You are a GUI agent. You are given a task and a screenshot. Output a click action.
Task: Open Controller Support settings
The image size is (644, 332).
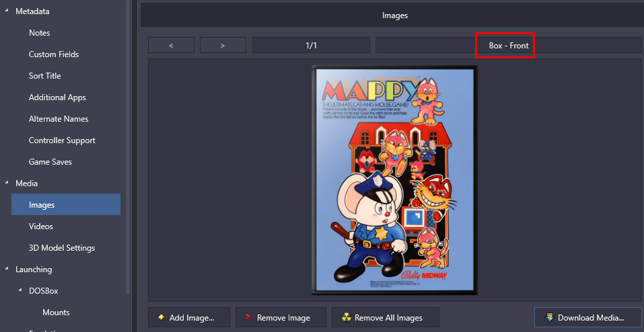(62, 140)
